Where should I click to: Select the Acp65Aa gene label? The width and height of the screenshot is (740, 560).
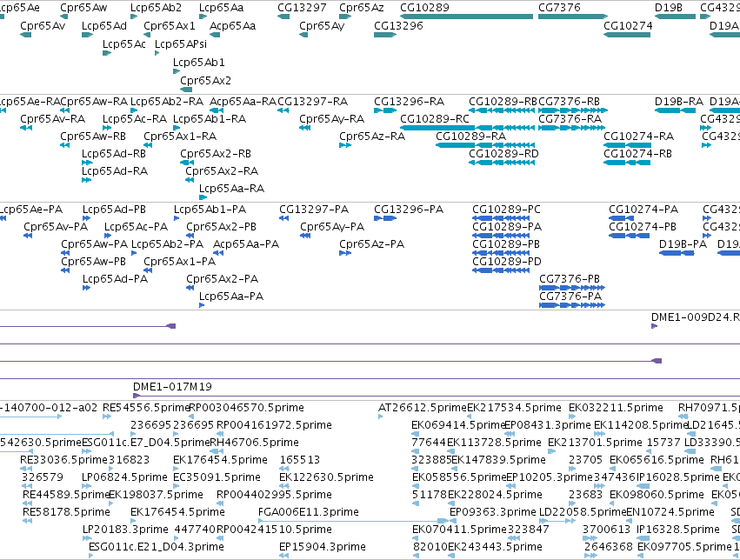click(x=232, y=25)
